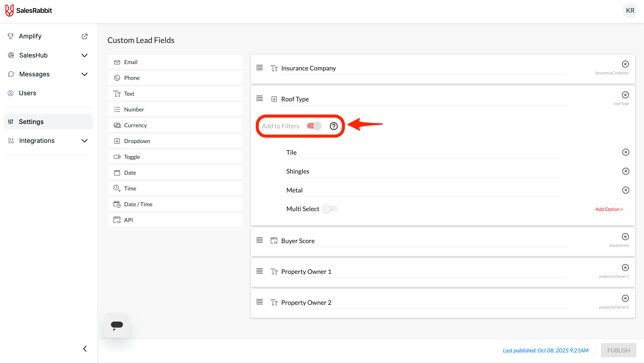Screen dimensions: 644x363
Task: Click Add Option + button
Action: pos(609,209)
